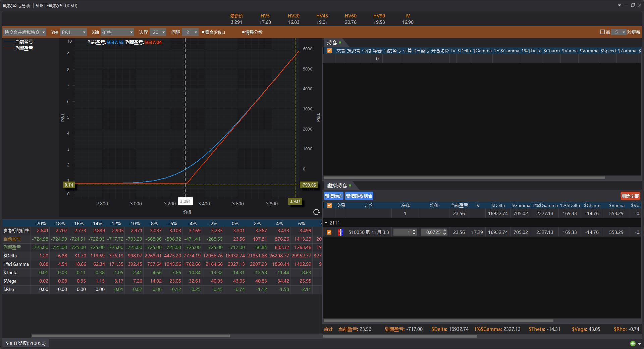Click the 3.937 crosshair price label
644x349 pixels.
[295, 201]
